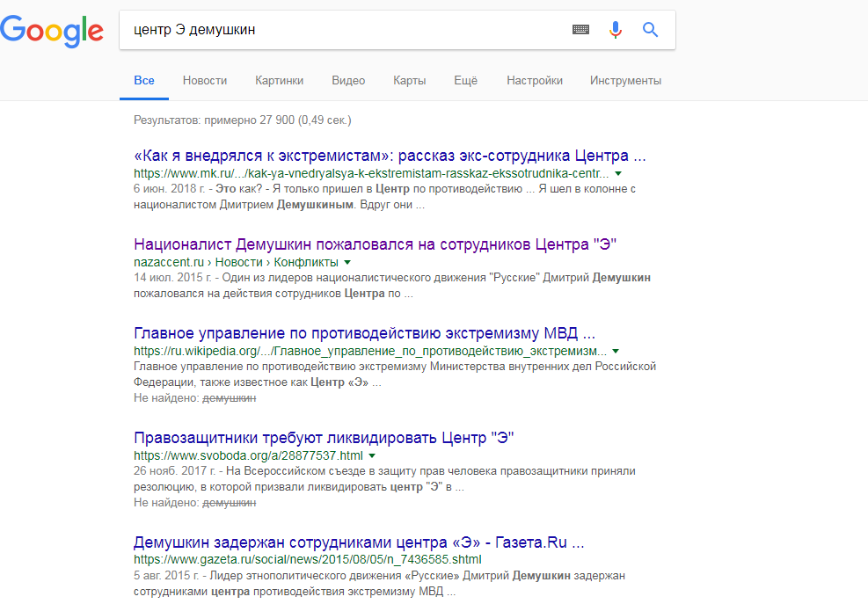Open 'Настройки' menu
868x604 pixels.
[x=534, y=80]
